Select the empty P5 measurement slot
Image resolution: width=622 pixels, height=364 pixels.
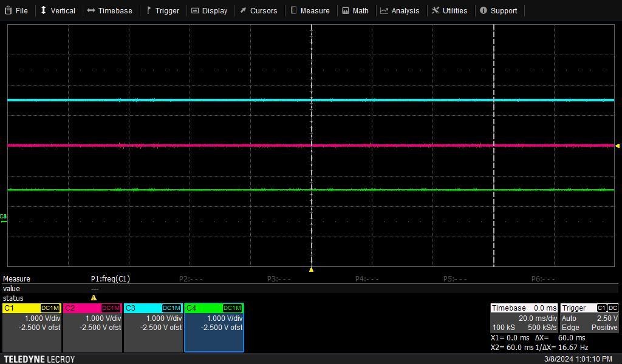click(x=455, y=279)
